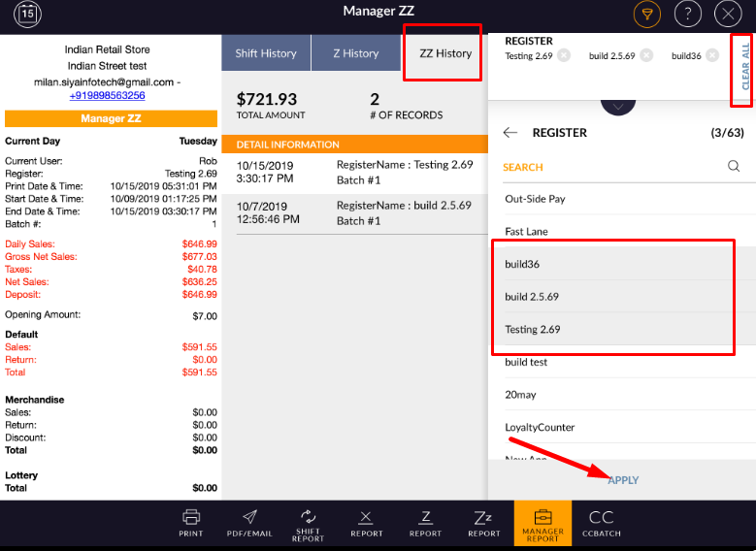756x551 pixels.
Task: Remove the build36 filter chip
Action: tap(712, 56)
